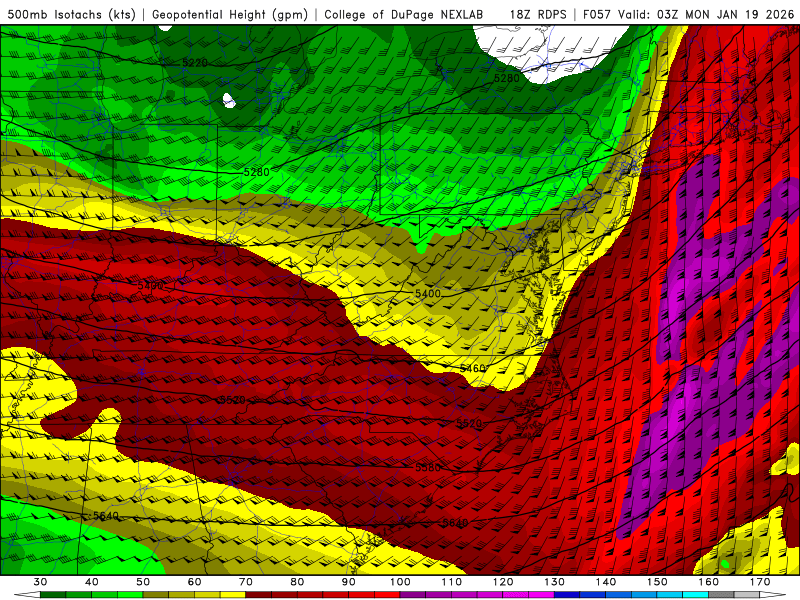The image size is (800, 600).
Task: Click the 5280 label beside the white area
Action: click(507, 78)
